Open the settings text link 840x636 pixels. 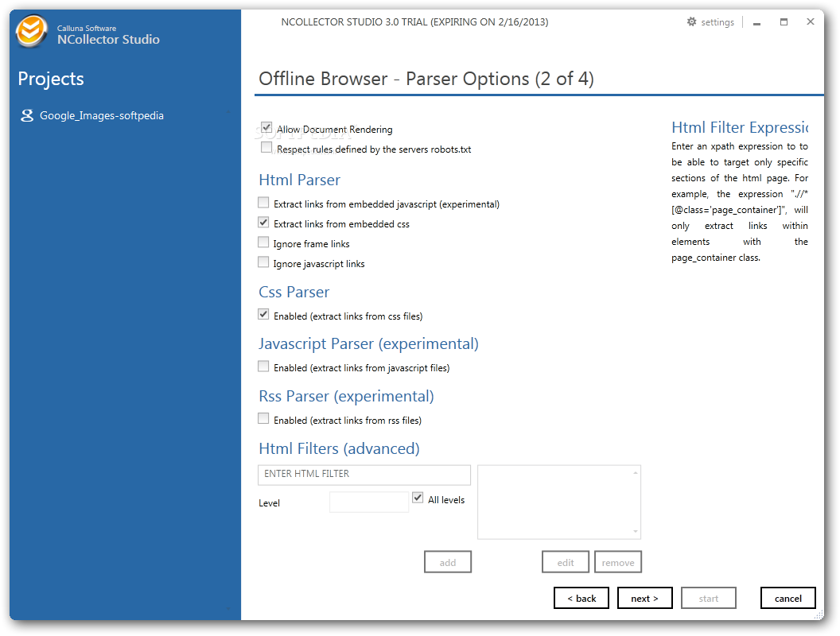coord(717,22)
